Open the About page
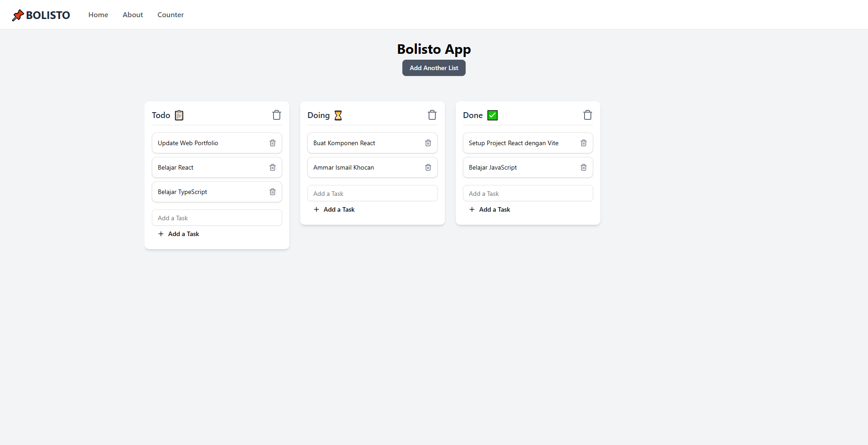Image resolution: width=868 pixels, height=445 pixels. point(132,15)
